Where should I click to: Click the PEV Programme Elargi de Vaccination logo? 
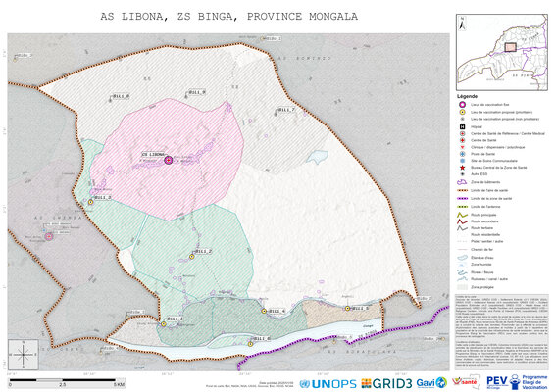[517, 382]
